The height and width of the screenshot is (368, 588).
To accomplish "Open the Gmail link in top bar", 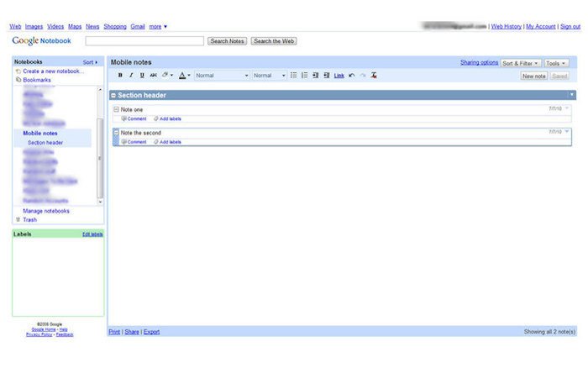I will [x=138, y=26].
